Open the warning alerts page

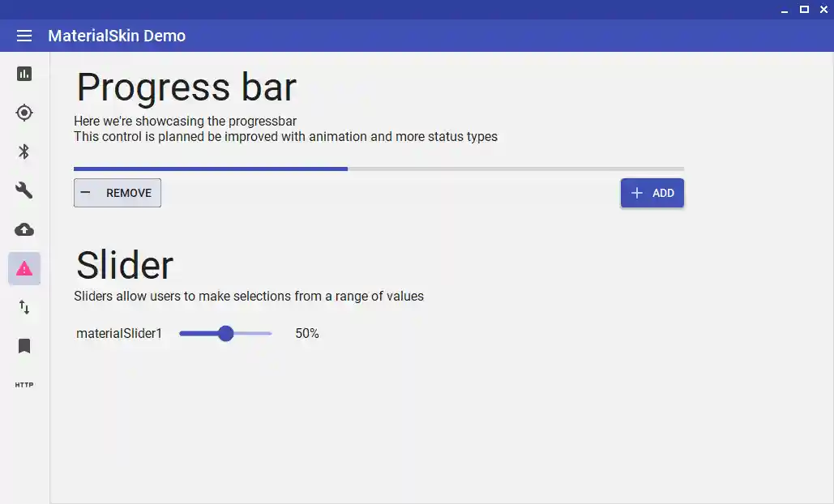[24, 268]
